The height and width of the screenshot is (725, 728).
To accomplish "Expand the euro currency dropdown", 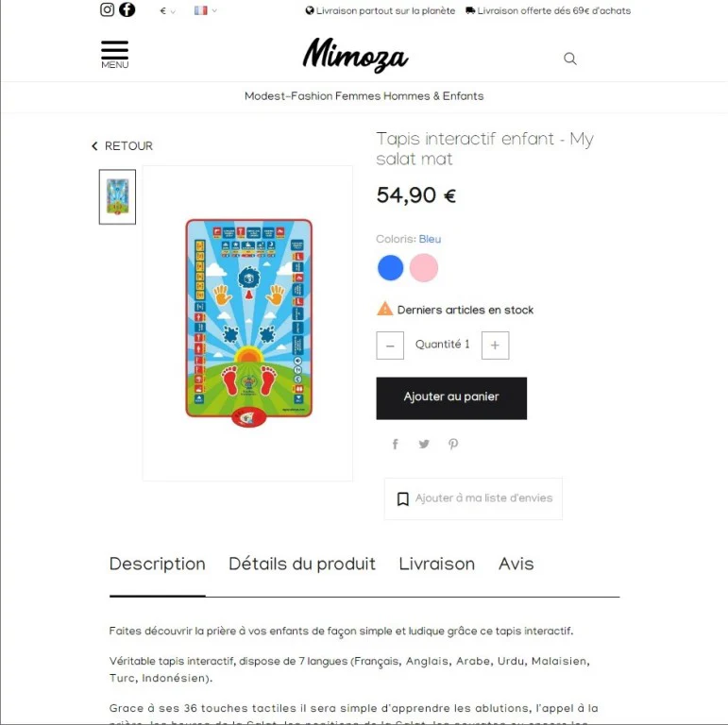I will point(167,10).
